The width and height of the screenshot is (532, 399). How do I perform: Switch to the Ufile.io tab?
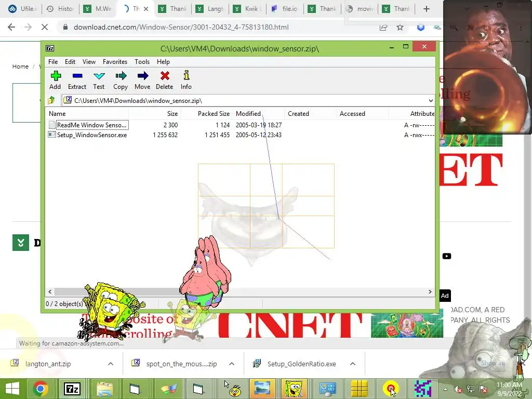pos(22,9)
